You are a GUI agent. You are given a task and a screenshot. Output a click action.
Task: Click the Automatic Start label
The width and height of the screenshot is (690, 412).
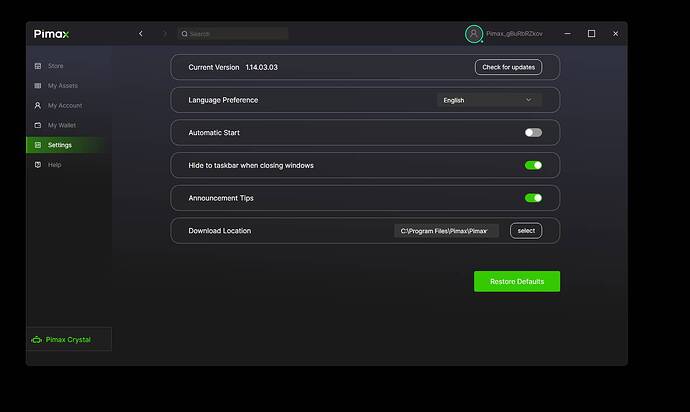click(214, 132)
